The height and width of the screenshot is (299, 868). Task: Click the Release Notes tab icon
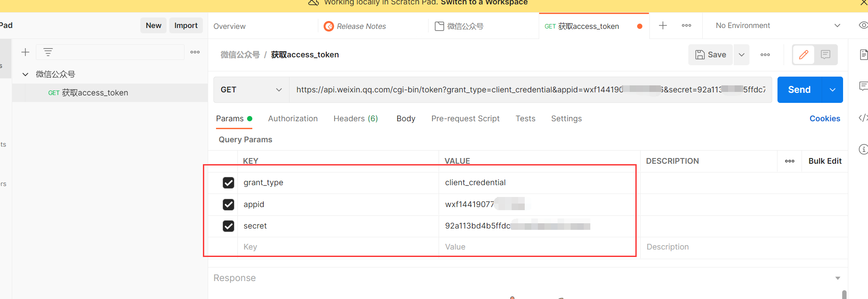click(x=329, y=26)
